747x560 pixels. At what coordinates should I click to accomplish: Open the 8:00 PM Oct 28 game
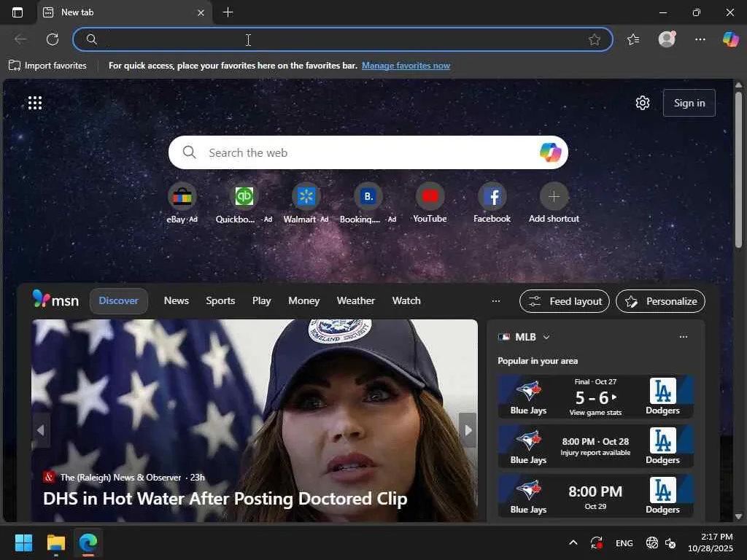click(595, 446)
